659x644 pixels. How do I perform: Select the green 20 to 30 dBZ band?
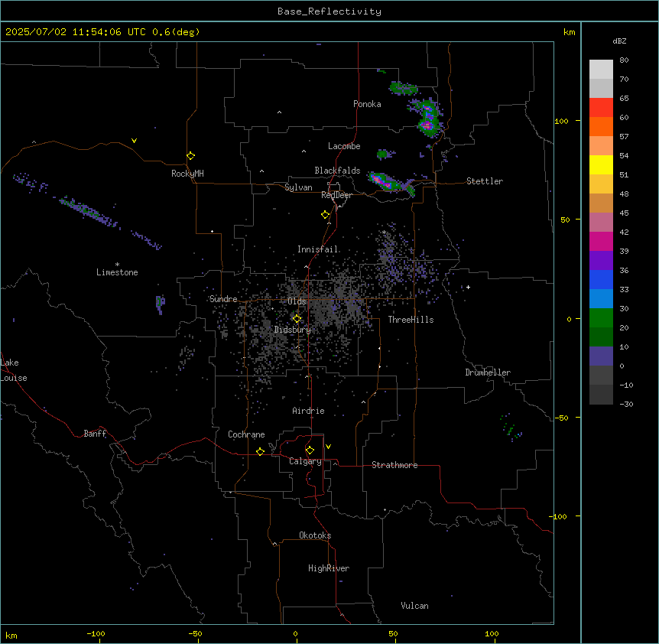point(601,318)
